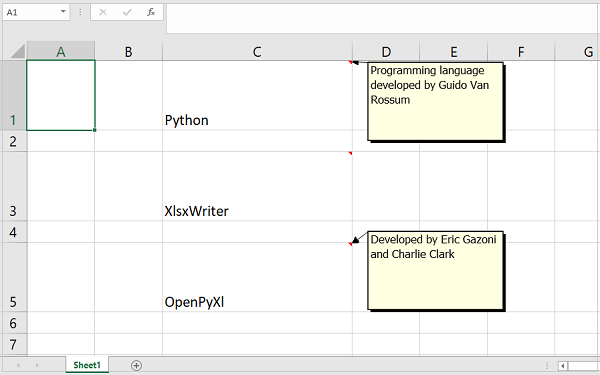The height and width of the screenshot is (375, 600).
Task: Click cell containing OpenPyXl
Action: 257,277
